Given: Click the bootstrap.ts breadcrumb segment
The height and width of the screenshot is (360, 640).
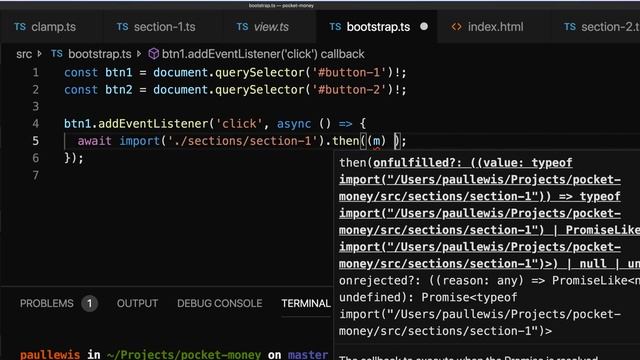Looking at the screenshot, I should [x=100, y=54].
